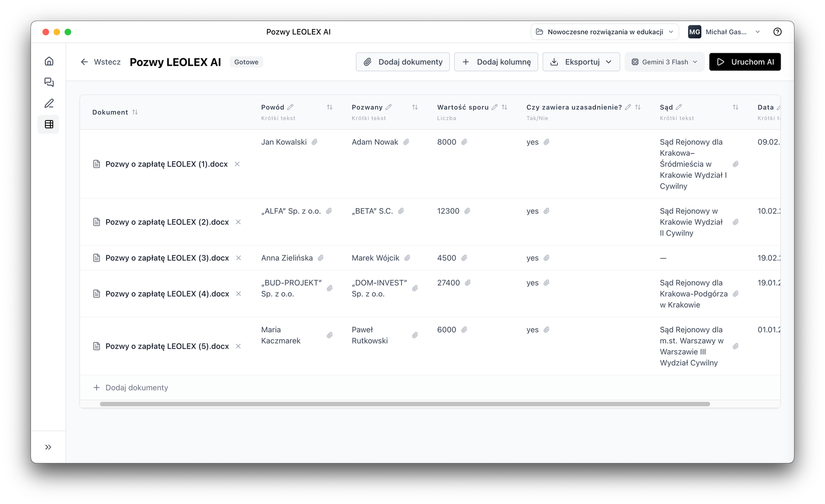Select the pen drafting icon in the sidebar
Viewport: 825px width, 504px height.
[48, 103]
